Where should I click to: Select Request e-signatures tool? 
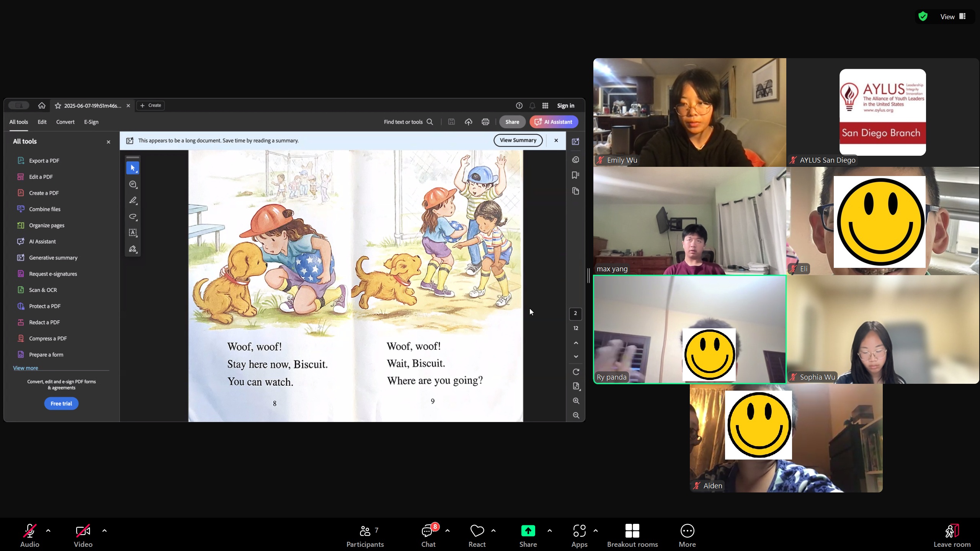[x=47, y=274]
